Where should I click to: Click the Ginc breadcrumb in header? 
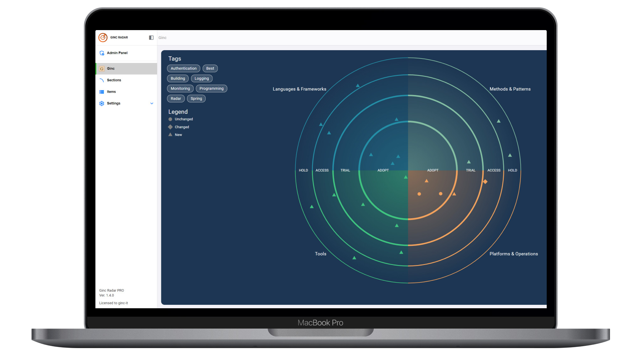coord(162,38)
